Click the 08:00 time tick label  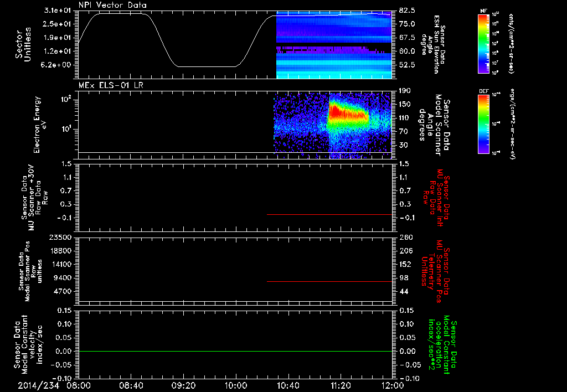[x=79, y=386]
